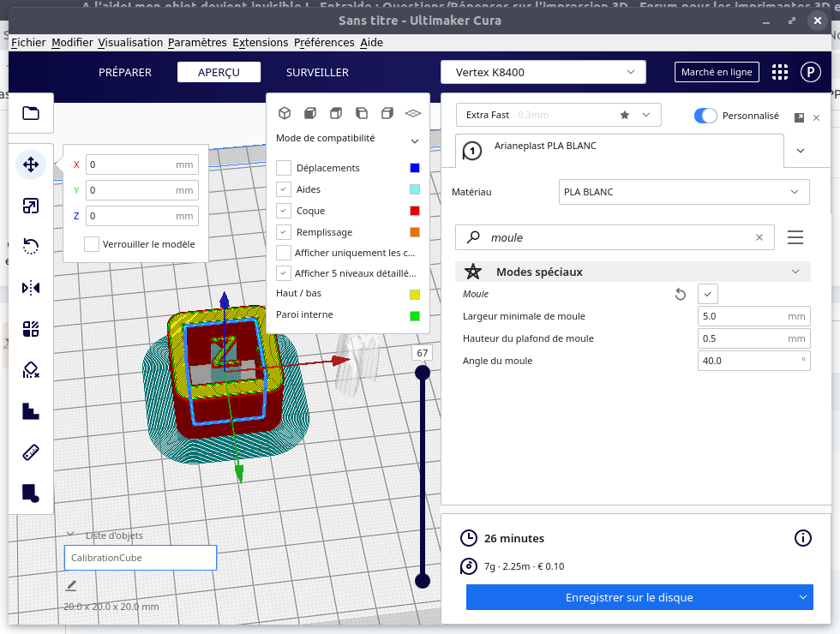
Task: Select the ruler measure tool
Action: point(31,452)
